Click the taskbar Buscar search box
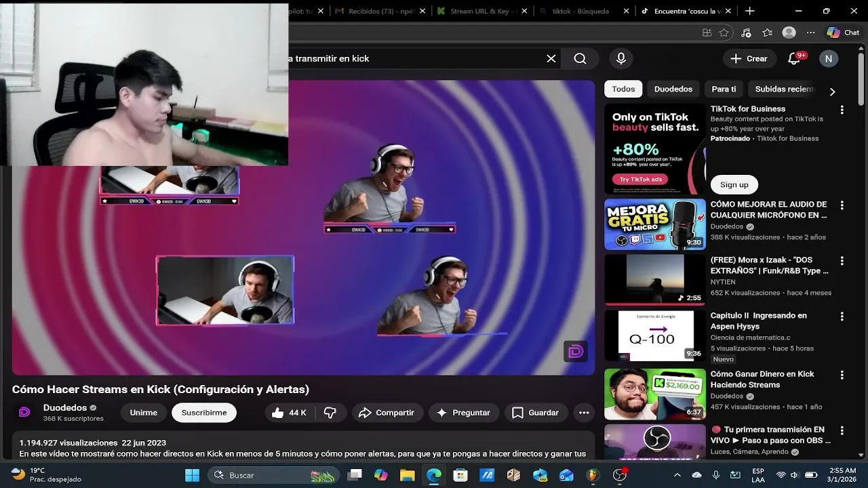The width and height of the screenshot is (868, 488). [274, 475]
